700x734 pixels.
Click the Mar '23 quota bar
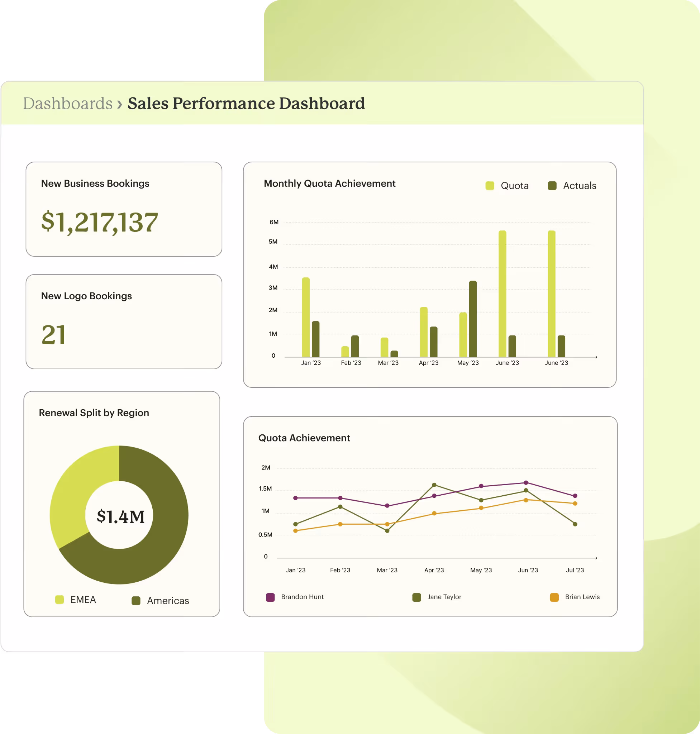pyautogui.click(x=384, y=347)
